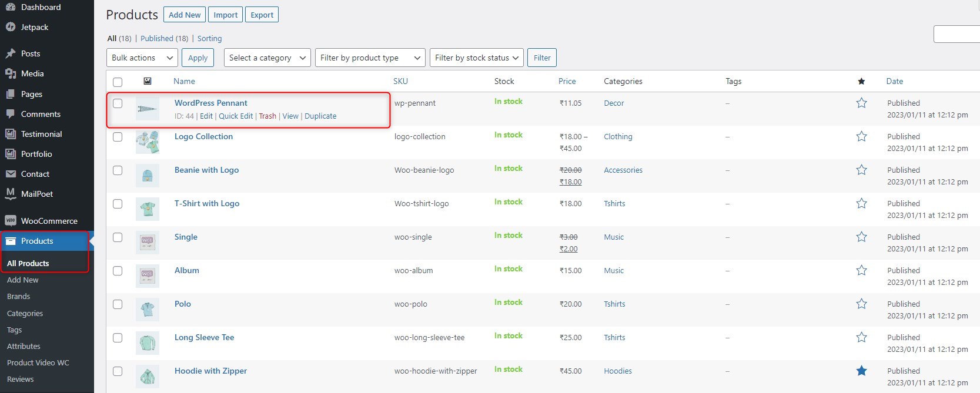Click the Add New button beside Products title
This screenshot has height=393, width=980.
pos(185,15)
